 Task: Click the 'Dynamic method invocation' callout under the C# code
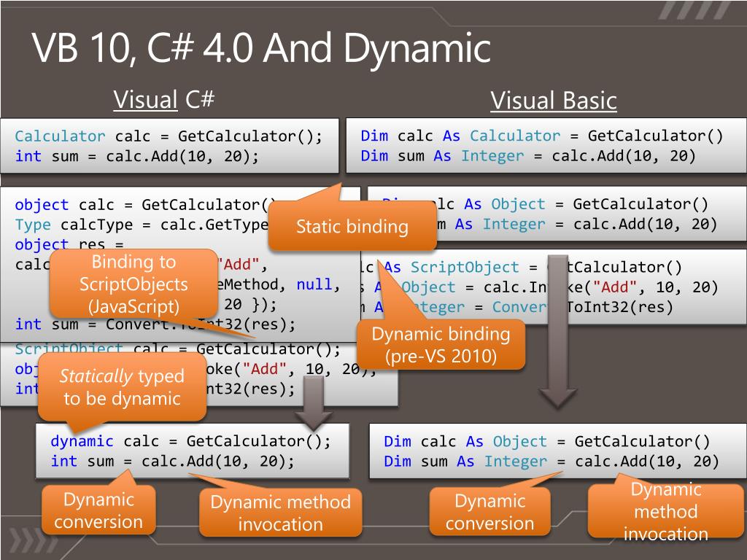(x=281, y=513)
